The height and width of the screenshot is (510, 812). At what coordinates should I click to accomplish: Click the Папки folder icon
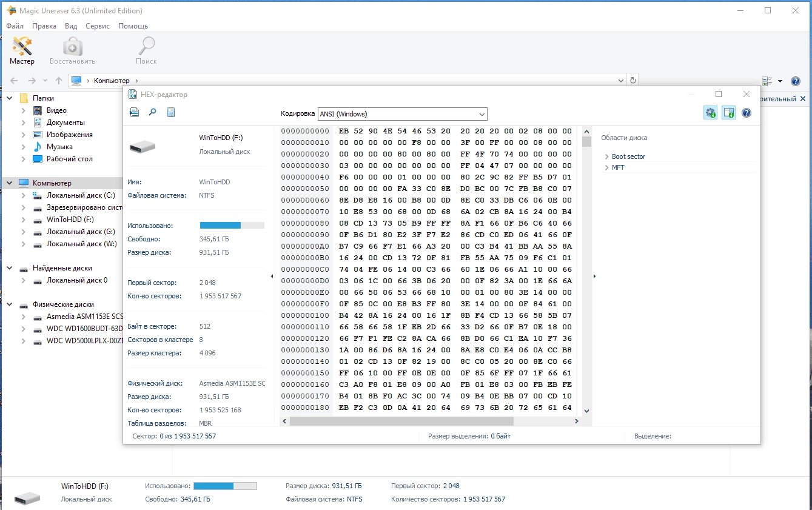24,98
